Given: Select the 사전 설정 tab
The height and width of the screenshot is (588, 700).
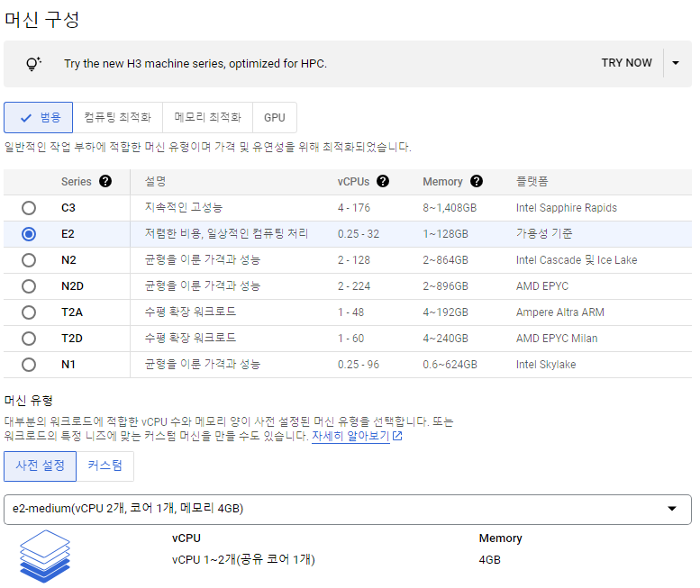Looking at the screenshot, I should pyautogui.click(x=41, y=466).
